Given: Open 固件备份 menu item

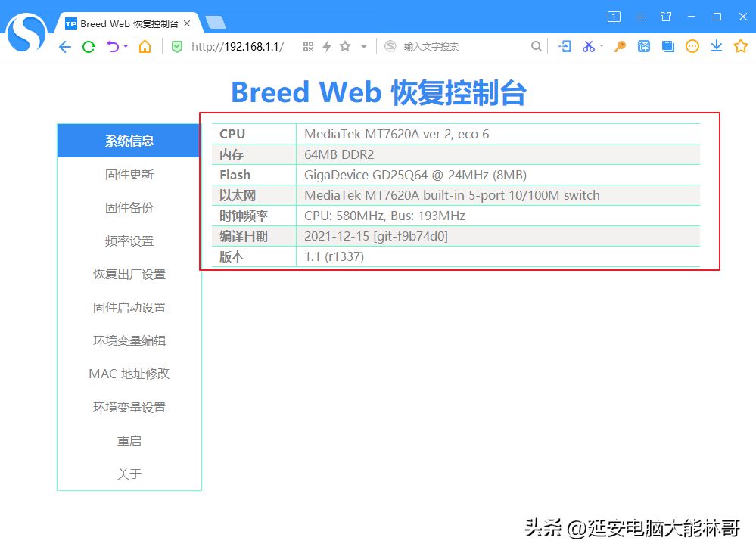Looking at the screenshot, I should (129, 208).
